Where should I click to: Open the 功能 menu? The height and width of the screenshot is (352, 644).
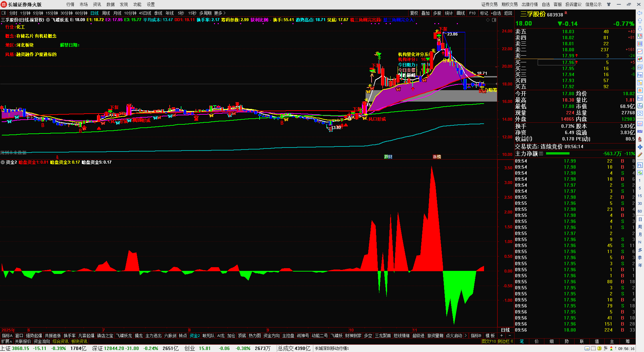[138, 4]
